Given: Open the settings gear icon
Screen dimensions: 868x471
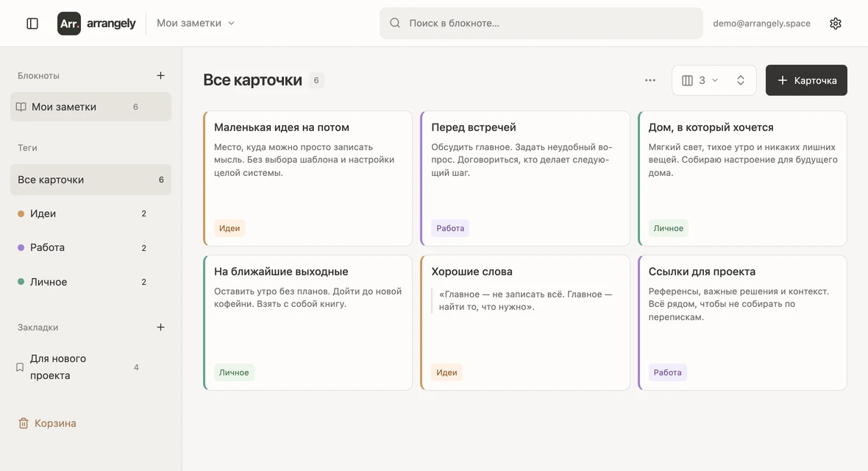Looking at the screenshot, I should [836, 24].
